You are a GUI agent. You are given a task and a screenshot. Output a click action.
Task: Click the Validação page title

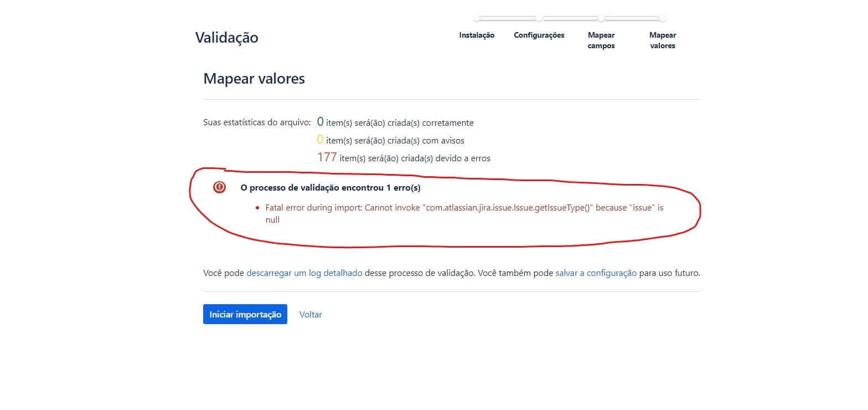coord(226,38)
